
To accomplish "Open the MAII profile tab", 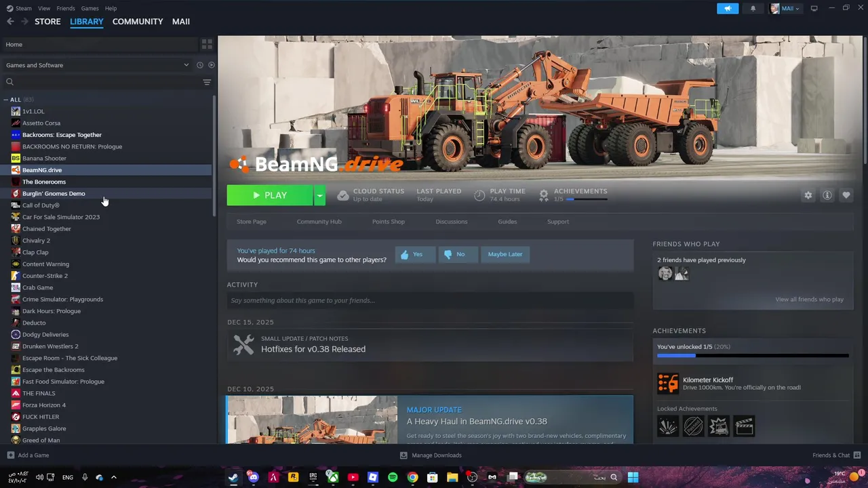I will 181,22.
